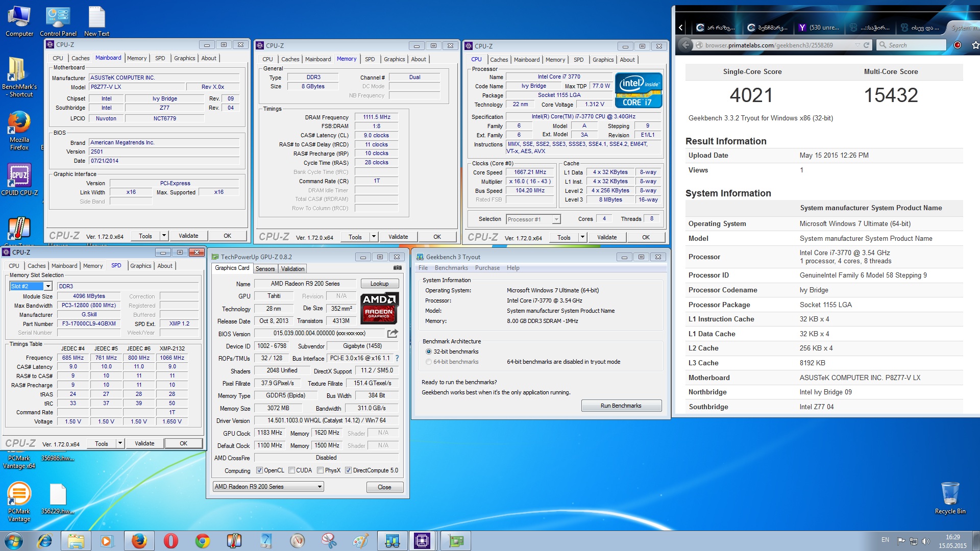Open the Processor #1 selection dropdown
This screenshot has height=551, width=980.
click(533, 219)
